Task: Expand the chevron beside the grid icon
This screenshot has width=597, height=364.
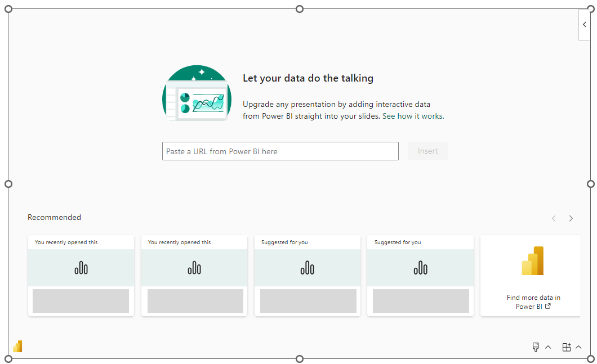Action: (578, 347)
